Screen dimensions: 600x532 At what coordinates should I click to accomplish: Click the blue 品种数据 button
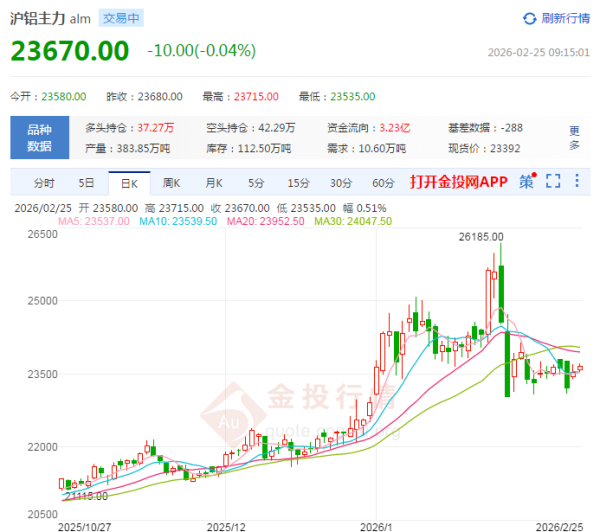tap(40, 137)
